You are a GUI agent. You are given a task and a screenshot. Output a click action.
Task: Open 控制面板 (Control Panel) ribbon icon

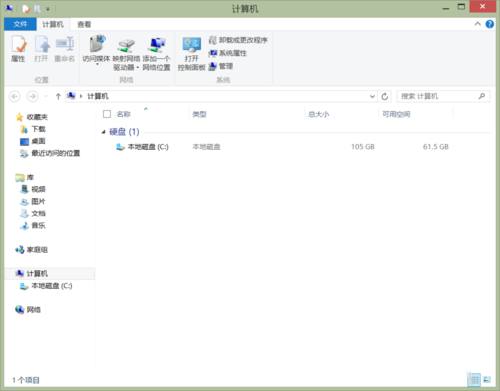click(x=191, y=54)
